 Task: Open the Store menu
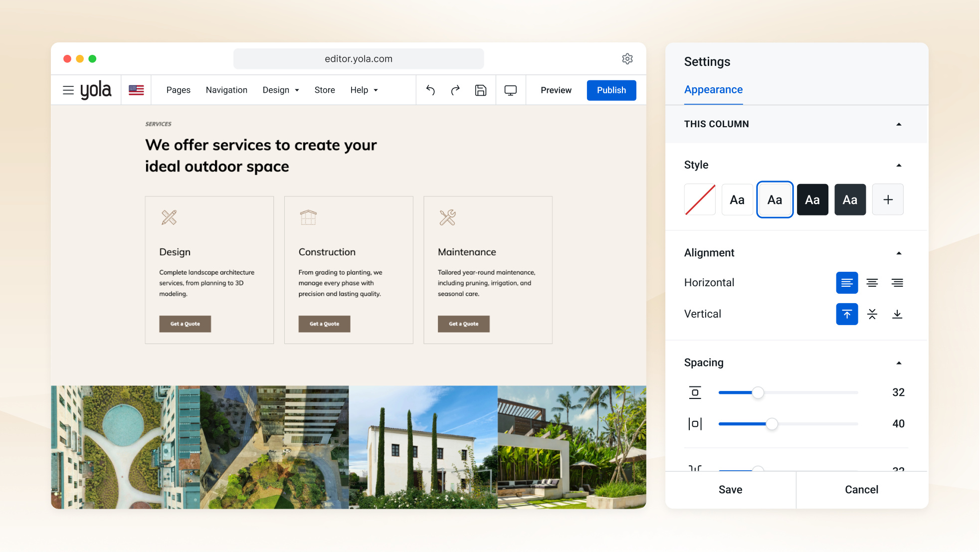coord(325,90)
